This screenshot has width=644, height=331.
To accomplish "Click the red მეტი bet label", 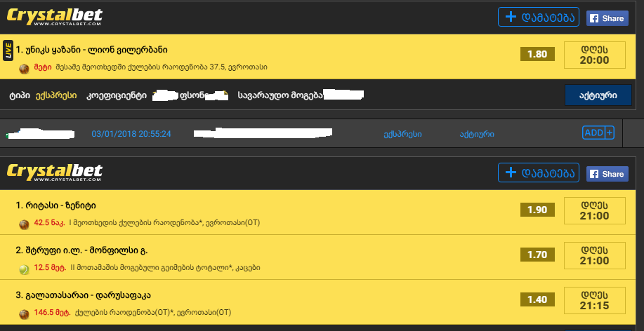I will click(43, 67).
